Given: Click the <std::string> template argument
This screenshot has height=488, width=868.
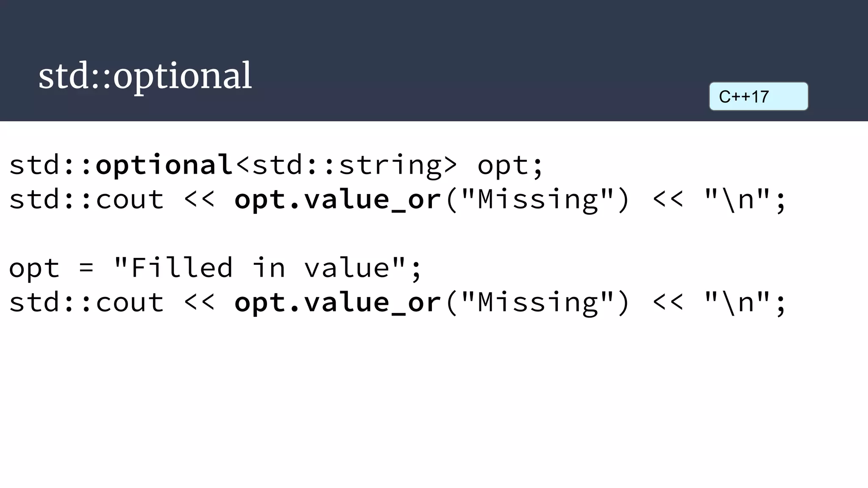Looking at the screenshot, I should coord(346,165).
